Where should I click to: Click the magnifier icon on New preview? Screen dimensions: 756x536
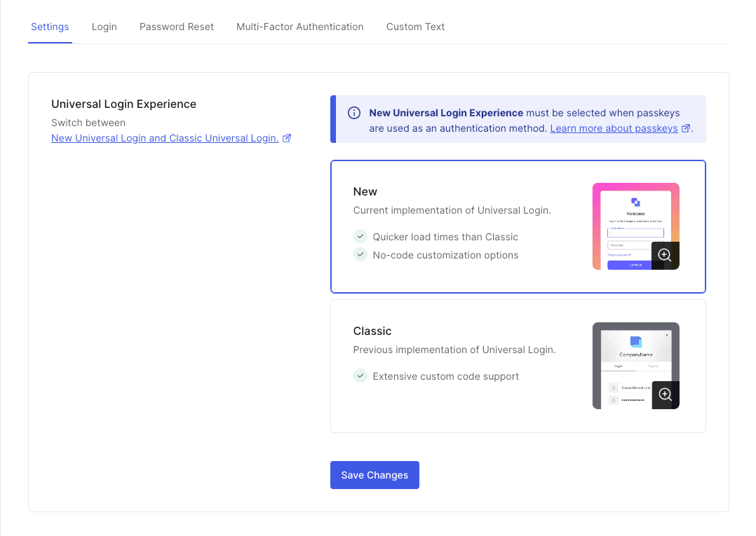click(x=665, y=255)
